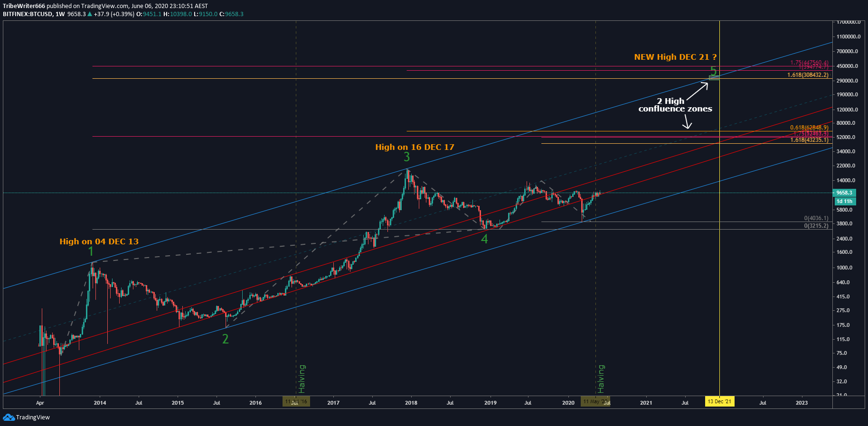Click the Halving label near 2016
Image resolution: width=868 pixels, height=426 pixels.
pos(302,379)
